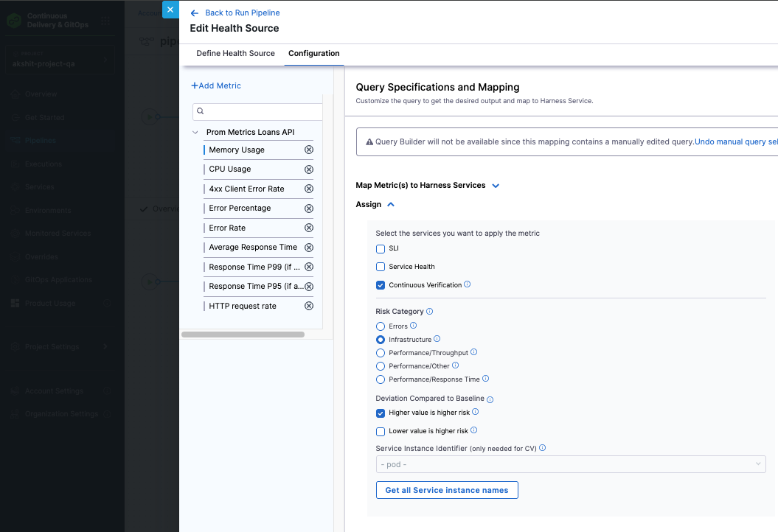Viewport: 778px width, 532px height.
Task: Click the back arrow to Run Pipeline
Action: click(195, 13)
